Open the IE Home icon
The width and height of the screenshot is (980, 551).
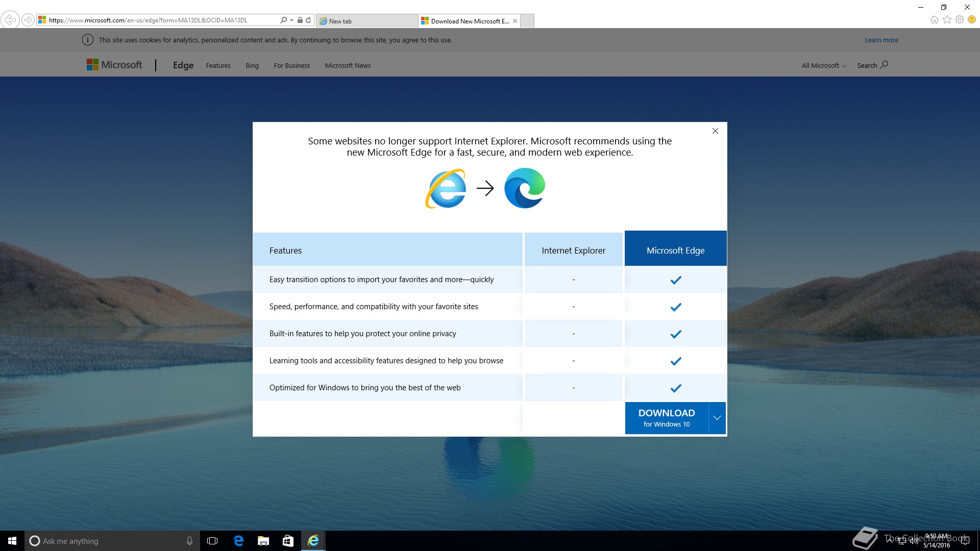[x=935, y=20]
